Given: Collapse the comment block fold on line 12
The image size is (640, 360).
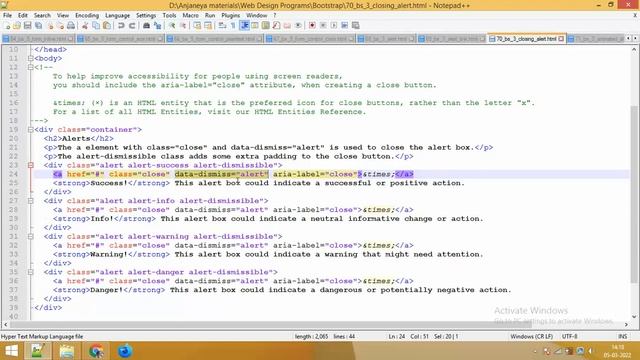Looking at the screenshot, I should [31, 67].
